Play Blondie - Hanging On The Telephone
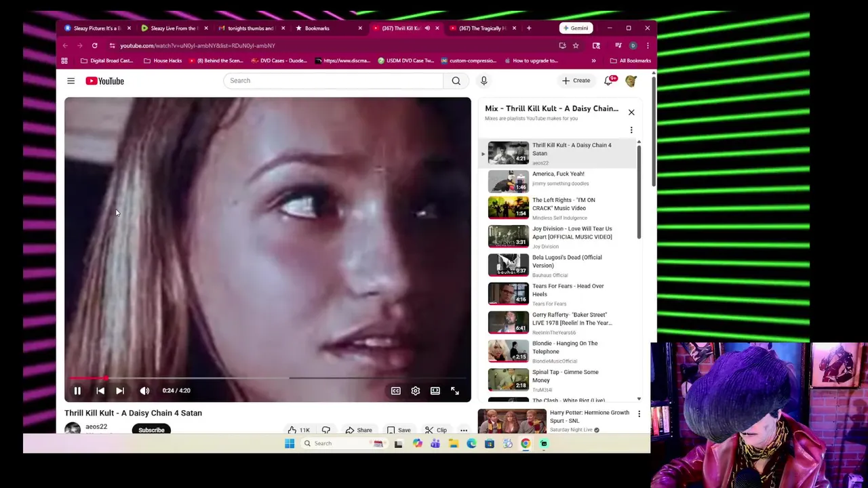Viewport: 868px width, 488px height. tap(559, 351)
